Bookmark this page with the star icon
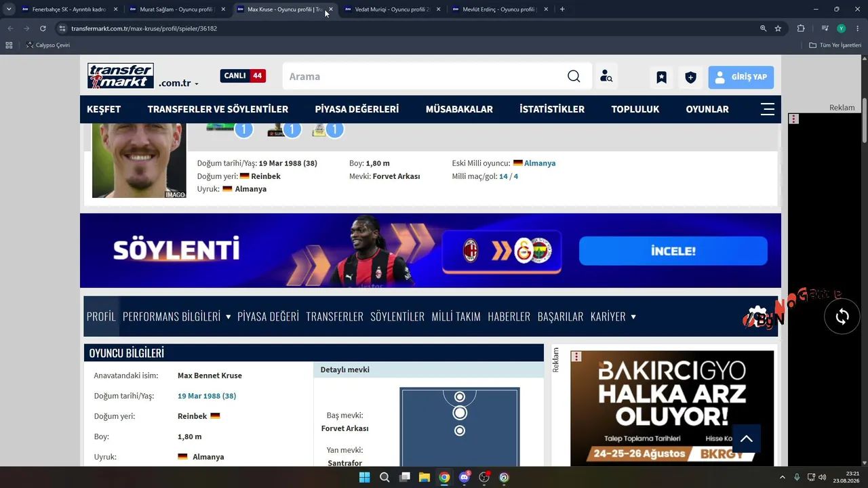The image size is (868, 488). pos(778,28)
